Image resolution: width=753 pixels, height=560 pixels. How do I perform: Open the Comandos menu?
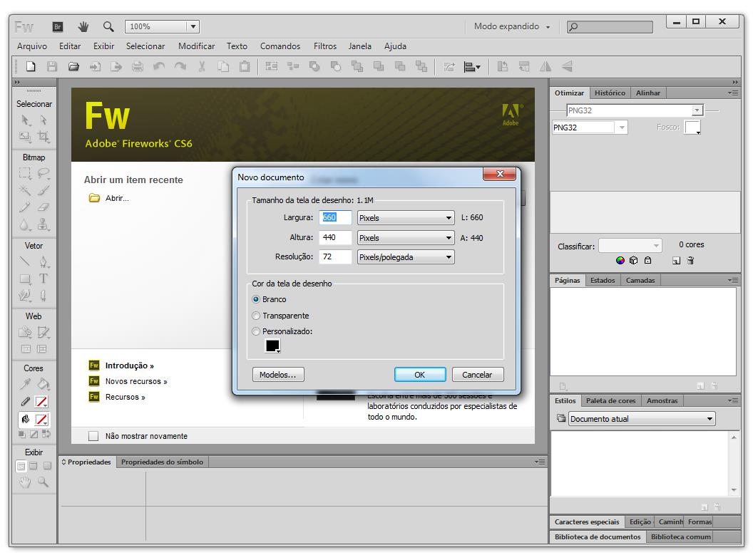280,46
